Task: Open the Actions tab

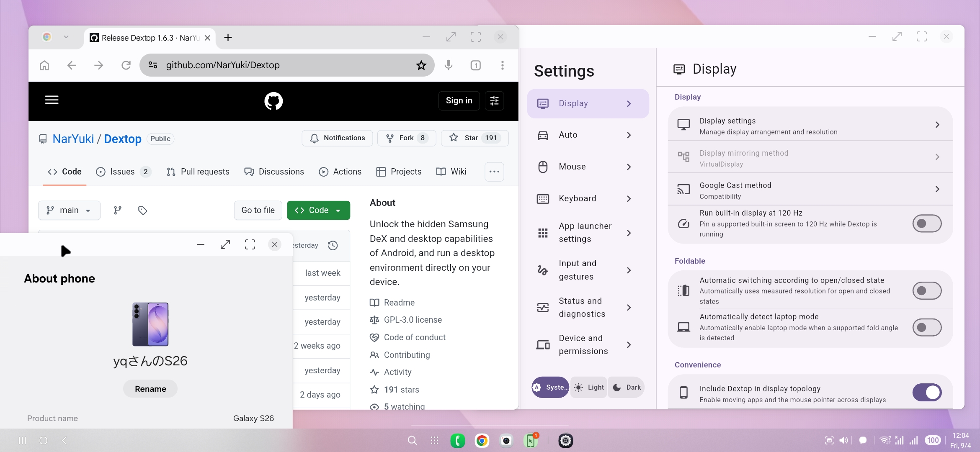Action: pyautogui.click(x=340, y=172)
